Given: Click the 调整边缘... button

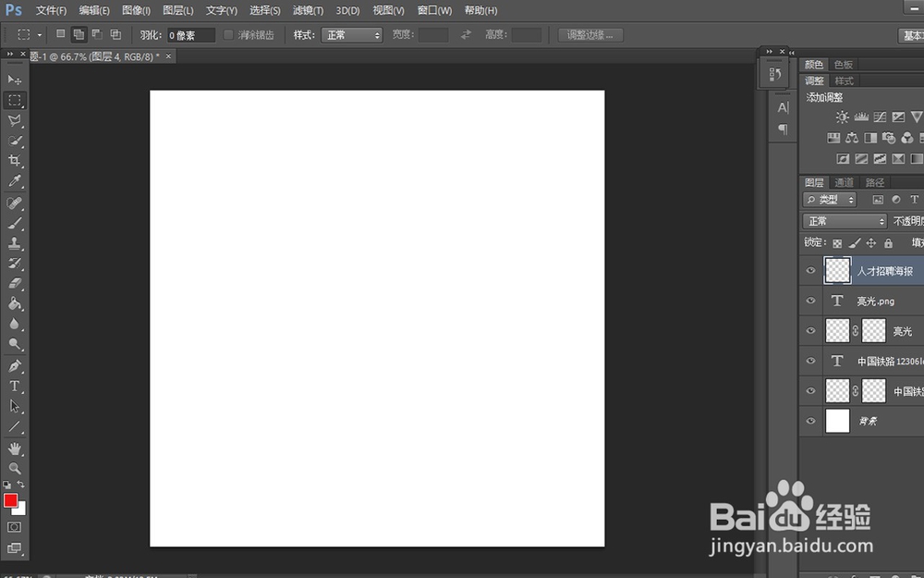Looking at the screenshot, I should (590, 35).
